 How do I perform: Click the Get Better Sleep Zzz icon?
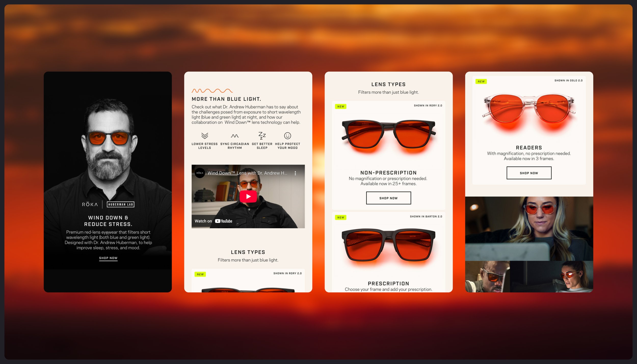(262, 136)
